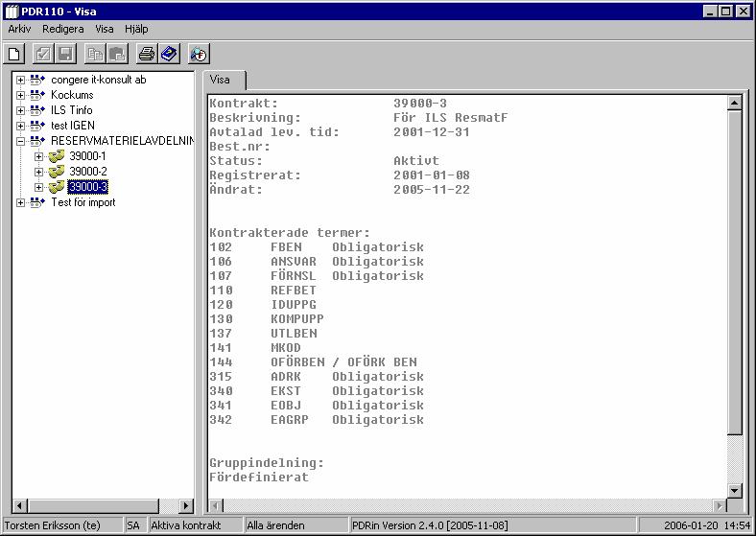Expand contract 39000-1 plus box
The width and height of the screenshot is (756, 536).
tap(38, 156)
